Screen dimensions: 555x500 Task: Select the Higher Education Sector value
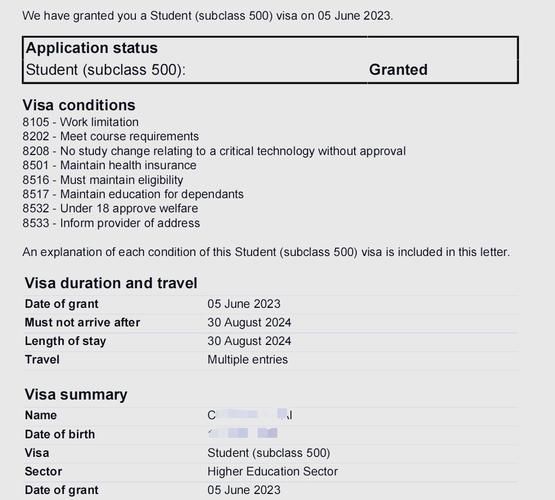pos(273,471)
